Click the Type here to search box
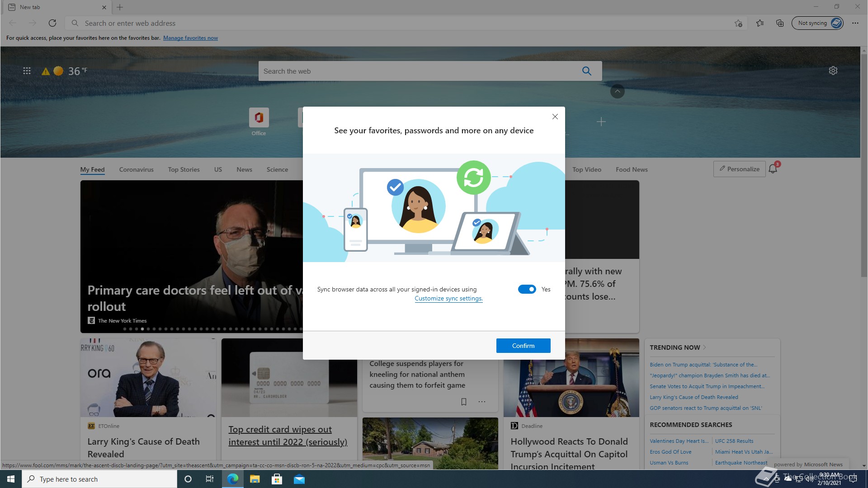The height and width of the screenshot is (488, 868). 99,479
